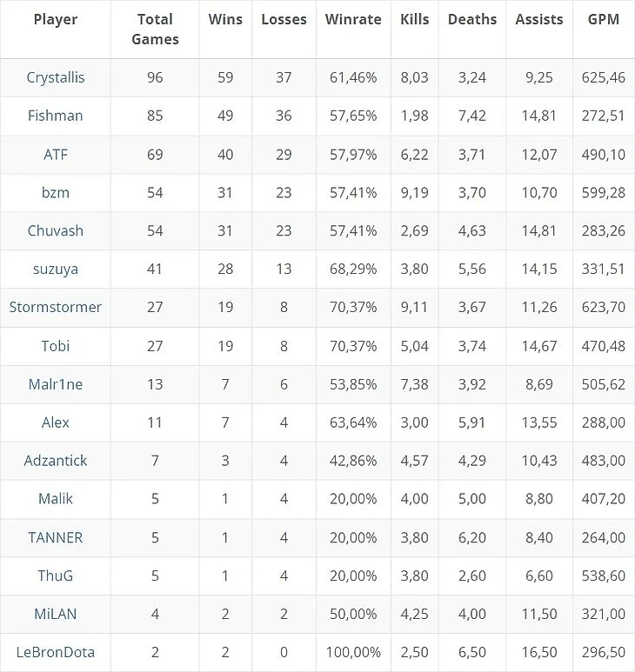
Task: Select the ATF player name
Action: tap(56, 154)
